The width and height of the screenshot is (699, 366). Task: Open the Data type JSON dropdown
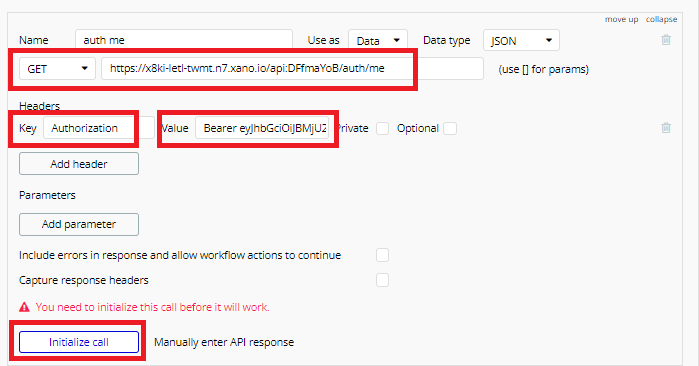click(x=521, y=41)
